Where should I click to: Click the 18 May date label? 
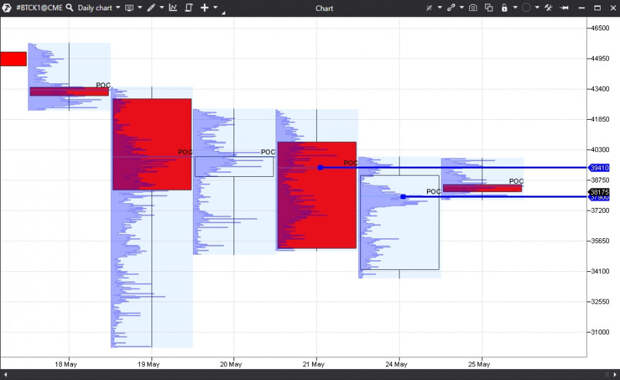tap(66, 364)
